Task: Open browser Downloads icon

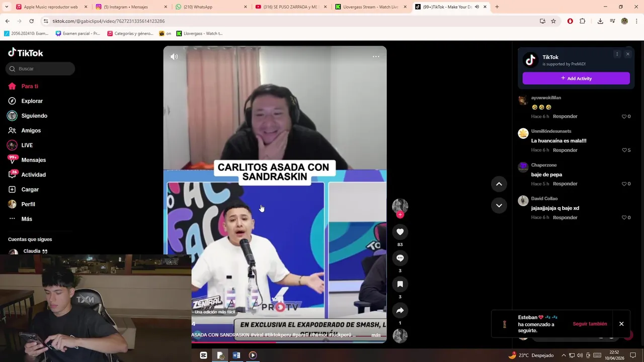Action: (600, 21)
